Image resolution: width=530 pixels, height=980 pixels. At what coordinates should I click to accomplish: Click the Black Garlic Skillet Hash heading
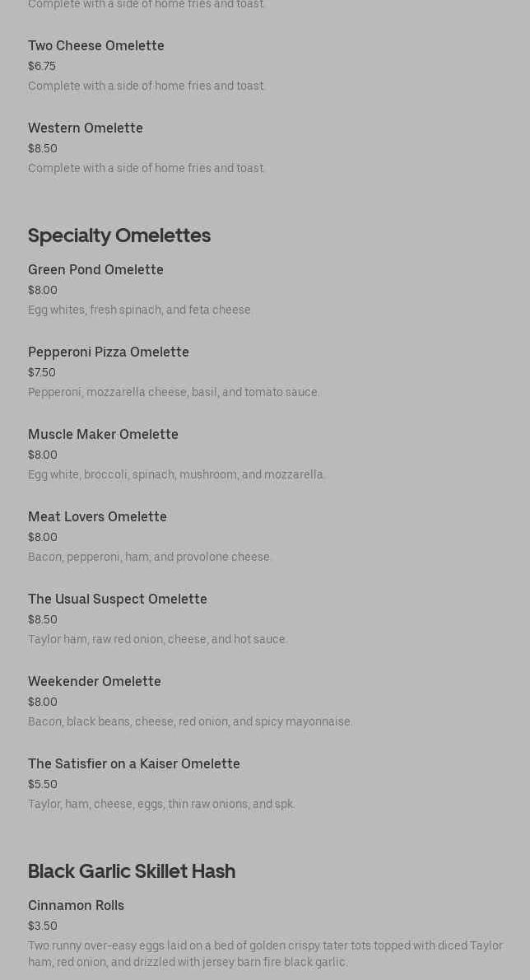[132, 871]
